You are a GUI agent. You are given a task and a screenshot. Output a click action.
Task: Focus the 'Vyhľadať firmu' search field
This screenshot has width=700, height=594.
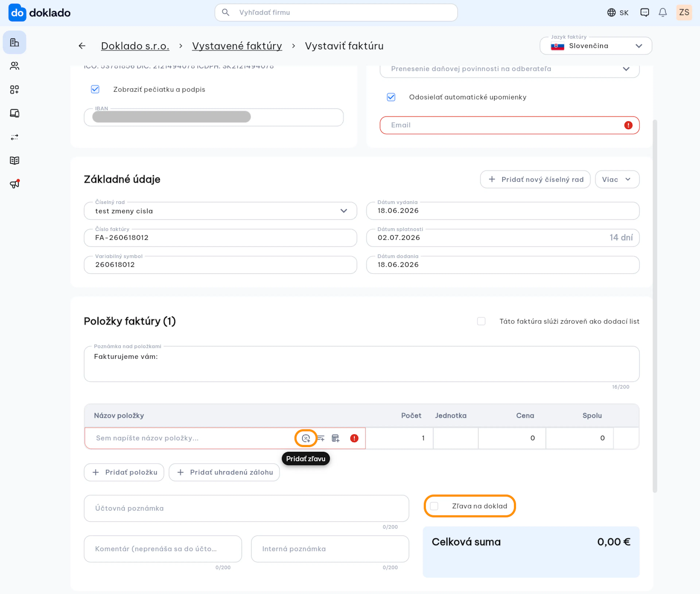point(336,12)
